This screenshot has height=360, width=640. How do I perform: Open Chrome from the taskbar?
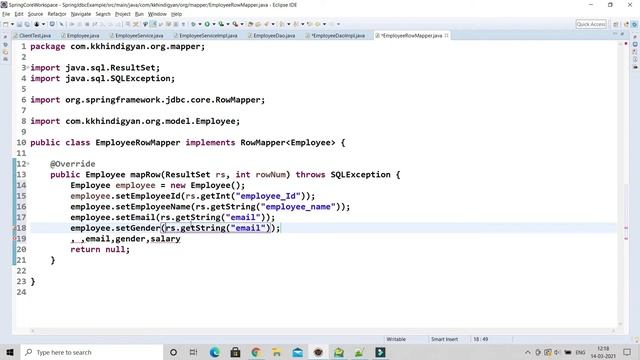pos(256,352)
